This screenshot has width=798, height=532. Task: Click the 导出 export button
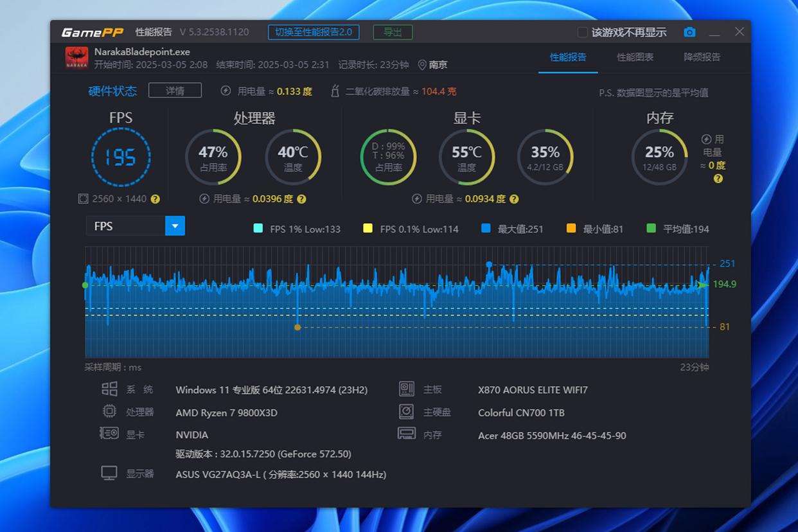393,32
